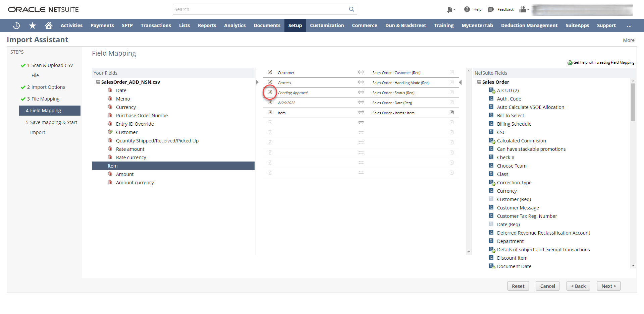This screenshot has height=314, width=644.
Task: Select the Purchase Order Numbe field
Action: tap(142, 115)
